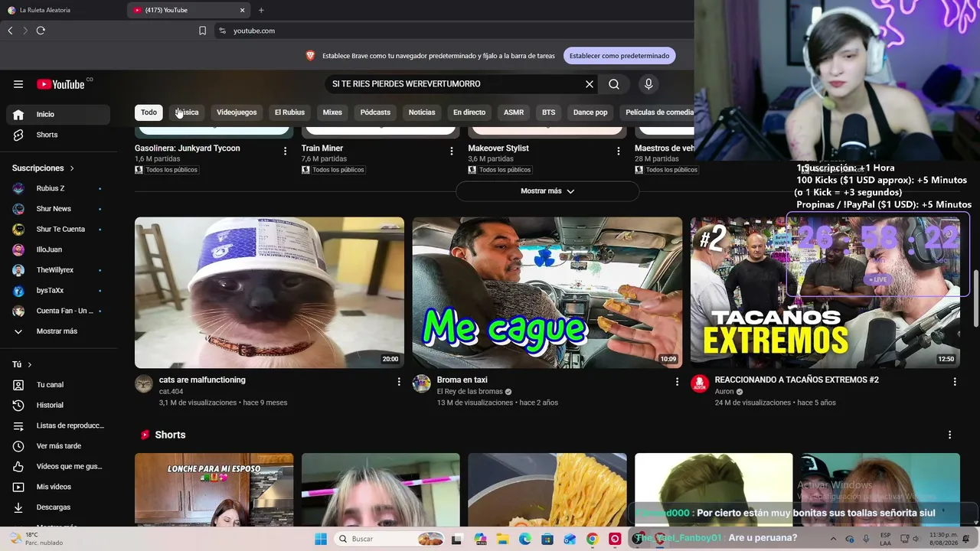Open site settings icon beside youtube.com
Screen dimensions: 980x551
(222, 31)
